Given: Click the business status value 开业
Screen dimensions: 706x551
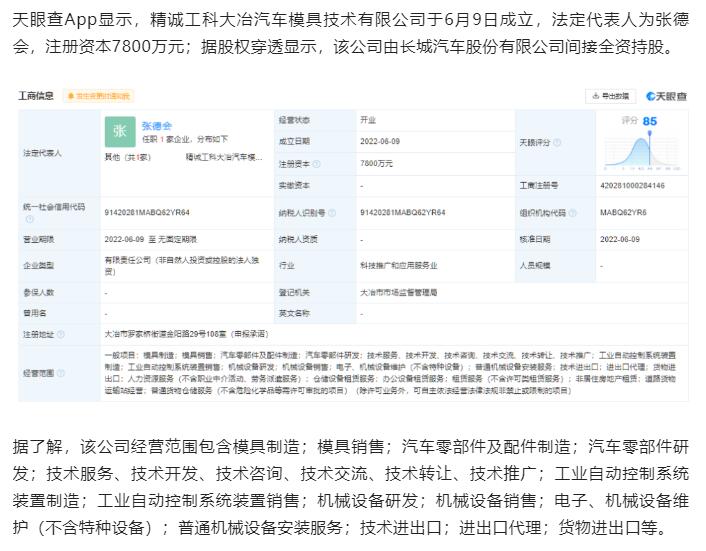Looking at the screenshot, I should [367, 120].
